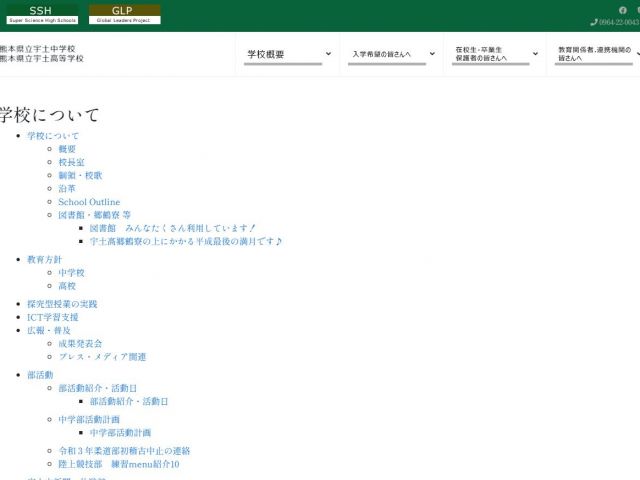Open the 成果発表会 link
640x480 pixels.
point(80,344)
